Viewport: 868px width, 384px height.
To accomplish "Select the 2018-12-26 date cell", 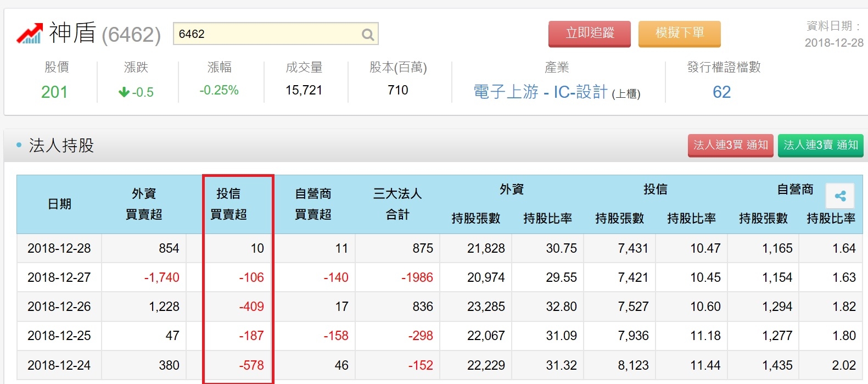I will 59,307.
